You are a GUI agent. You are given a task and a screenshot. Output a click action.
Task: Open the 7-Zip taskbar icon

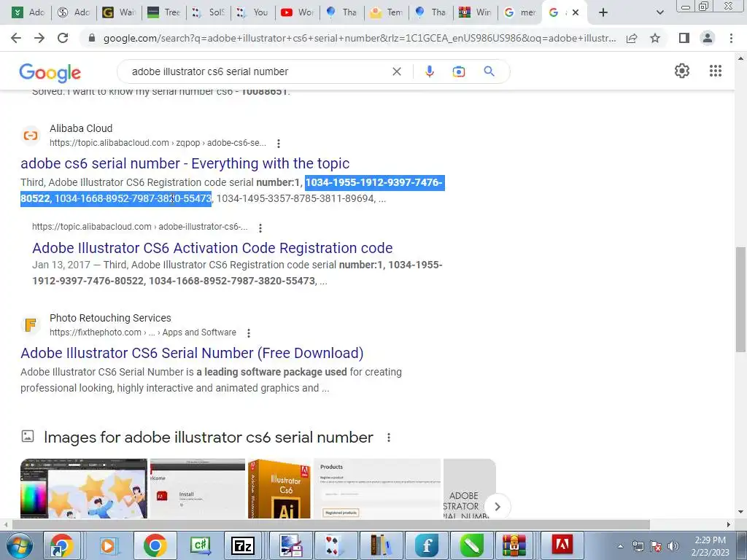click(242, 545)
